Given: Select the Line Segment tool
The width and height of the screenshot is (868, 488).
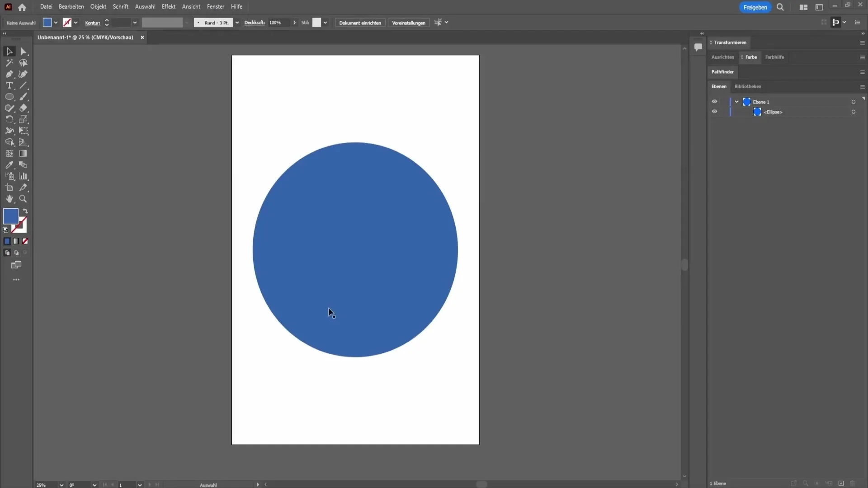Looking at the screenshot, I should point(24,85).
